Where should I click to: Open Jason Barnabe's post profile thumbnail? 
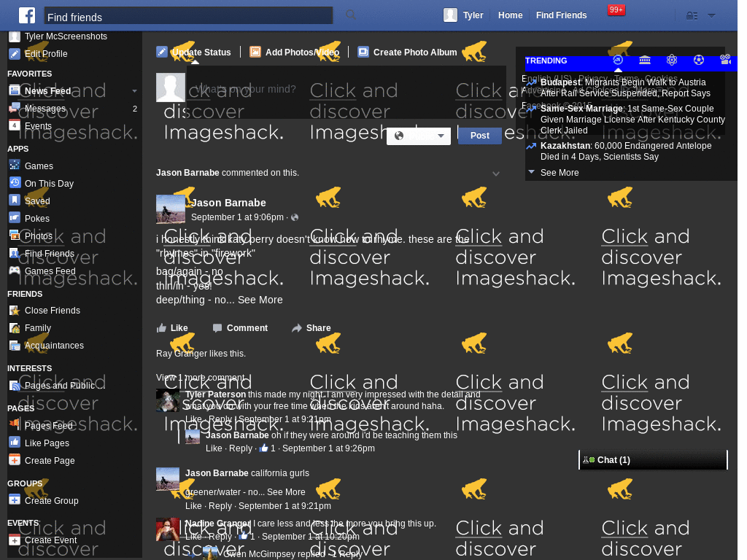point(171,209)
